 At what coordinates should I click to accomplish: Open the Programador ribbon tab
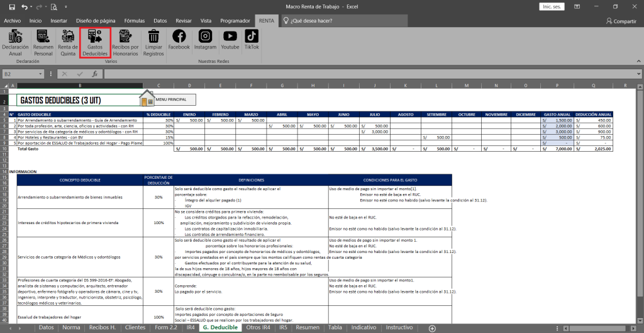coord(235,21)
